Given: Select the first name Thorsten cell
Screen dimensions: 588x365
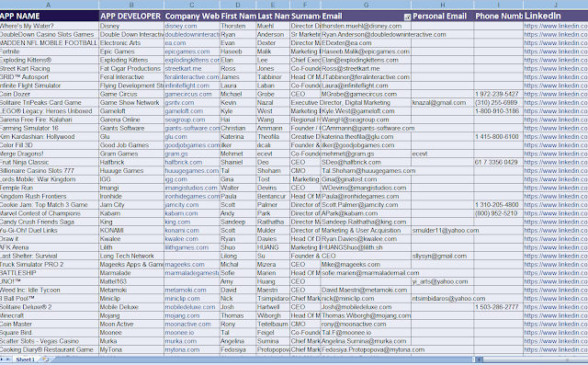Looking at the screenshot, I should (x=238, y=26).
